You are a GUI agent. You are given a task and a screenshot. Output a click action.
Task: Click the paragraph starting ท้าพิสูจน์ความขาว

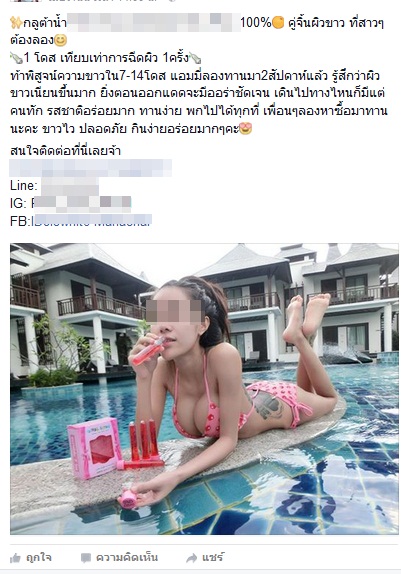click(199, 102)
